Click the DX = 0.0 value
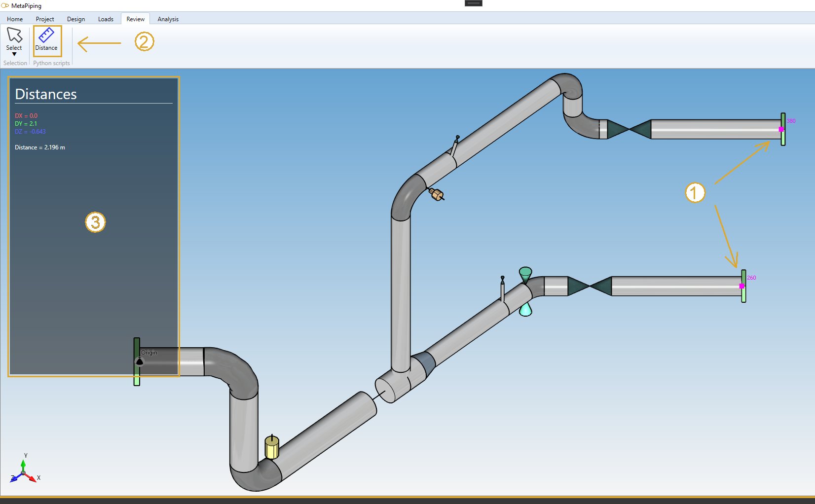815x504 pixels. pos(26,116)
